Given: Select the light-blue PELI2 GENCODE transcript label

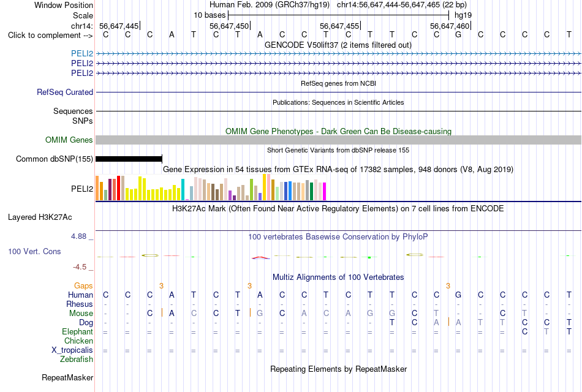Looking at the screenshot, I should click(82, 53).
